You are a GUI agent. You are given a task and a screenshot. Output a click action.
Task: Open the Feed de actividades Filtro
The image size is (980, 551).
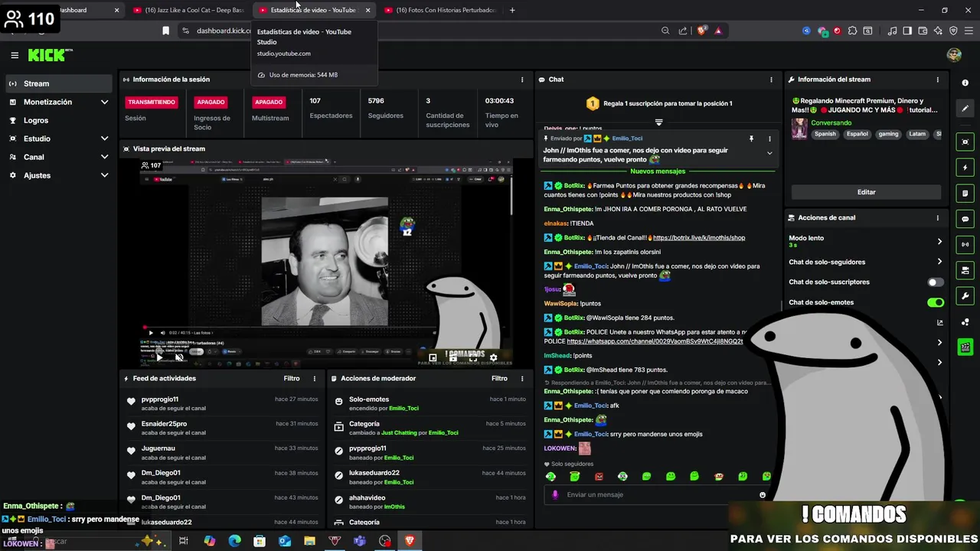point(292,379)
